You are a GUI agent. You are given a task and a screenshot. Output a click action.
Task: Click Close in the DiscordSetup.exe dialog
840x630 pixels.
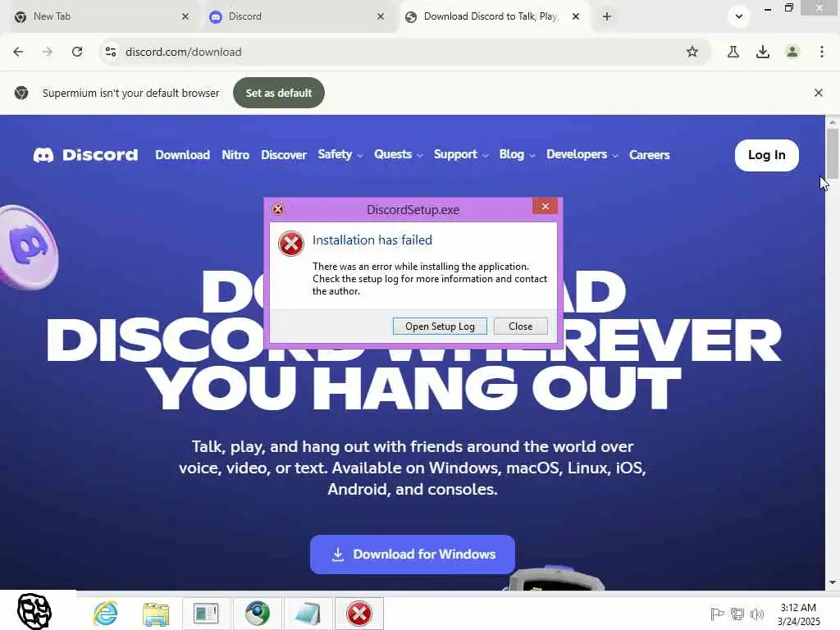[x=521, y=326]
